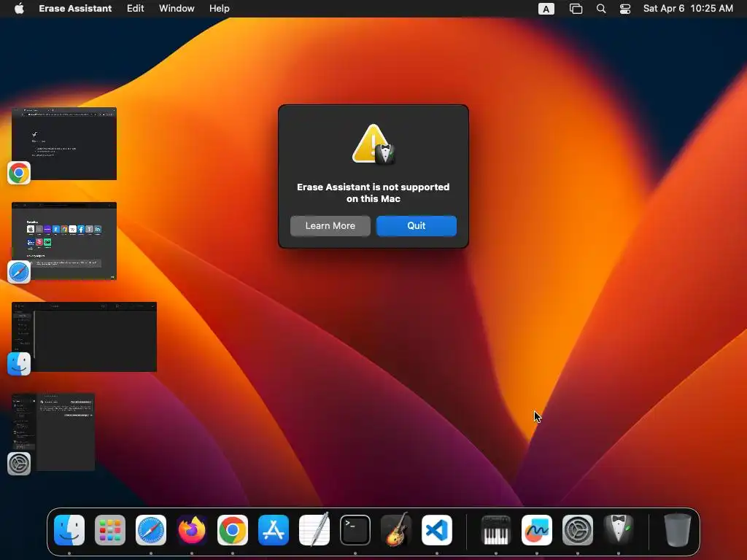Launch Firefox from the Dock
Image resolution: width=747 pixels, height=560 pixels.
point(192,530)
